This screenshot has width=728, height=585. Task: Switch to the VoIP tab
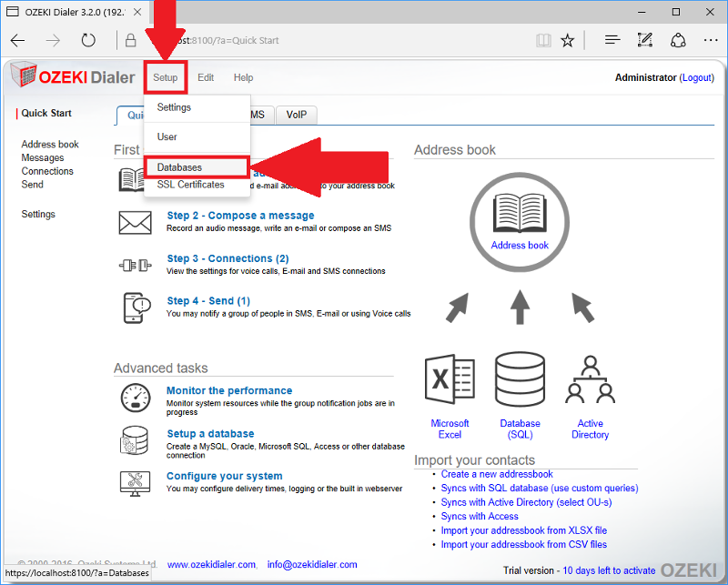[x=296, y=115]
